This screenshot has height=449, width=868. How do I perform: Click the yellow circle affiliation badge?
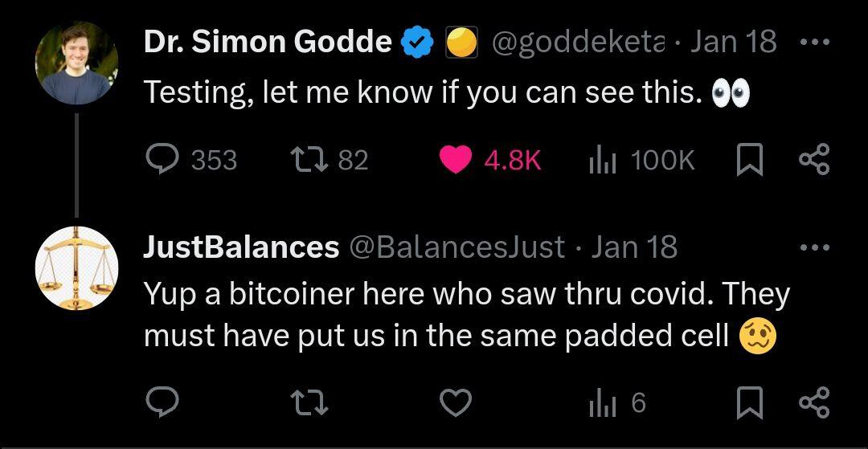pos(461,43)
